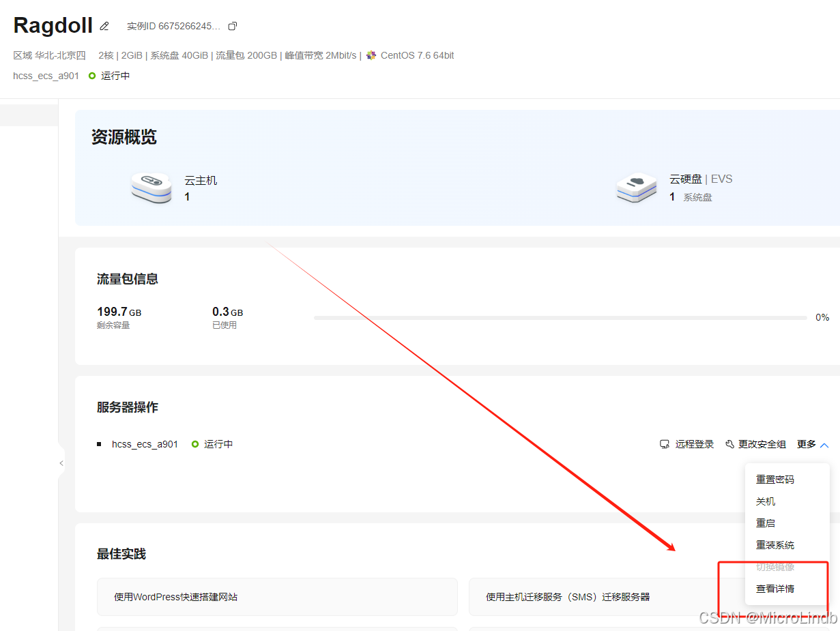This screenshot has width=840, height=631.
Task: Select 关机 to shut down server
Action: (787, 501)
